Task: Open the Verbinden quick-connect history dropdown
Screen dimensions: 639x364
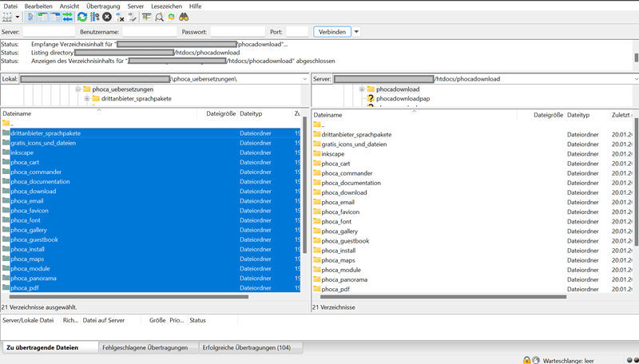Action: pos(356,31)
